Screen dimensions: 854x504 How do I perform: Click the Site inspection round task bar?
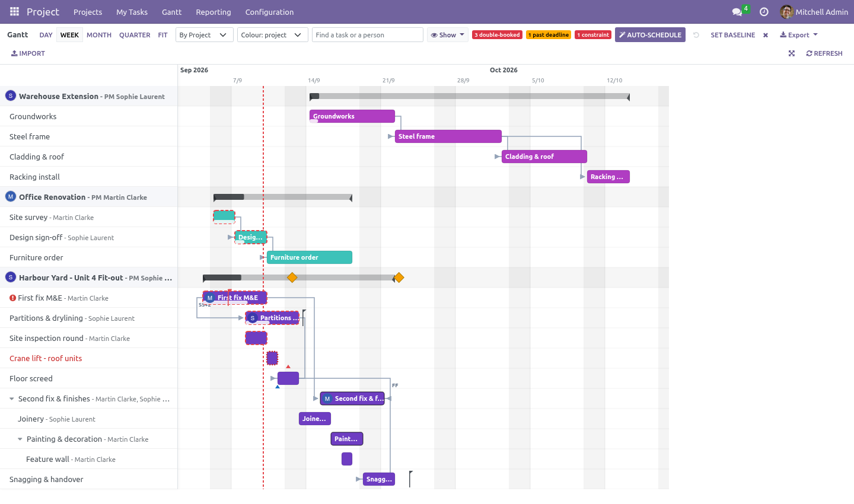pos(256,338)
